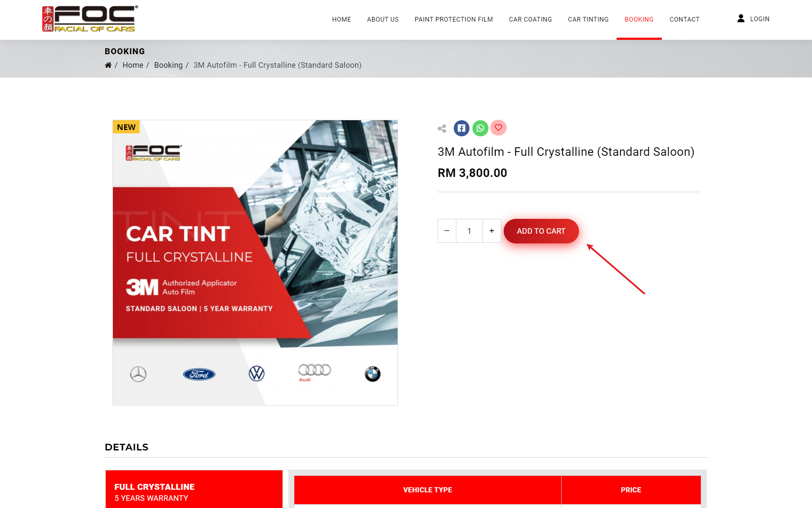Add product to cart

541,231
